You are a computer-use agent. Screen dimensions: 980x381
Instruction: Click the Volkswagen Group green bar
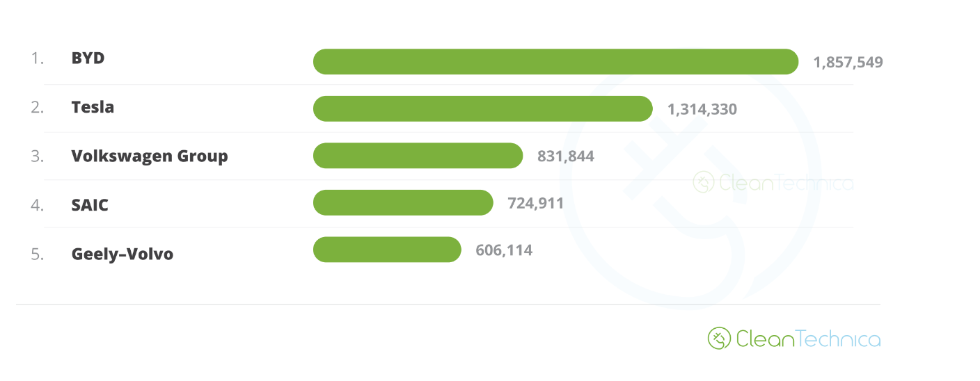tap(418, 156)
